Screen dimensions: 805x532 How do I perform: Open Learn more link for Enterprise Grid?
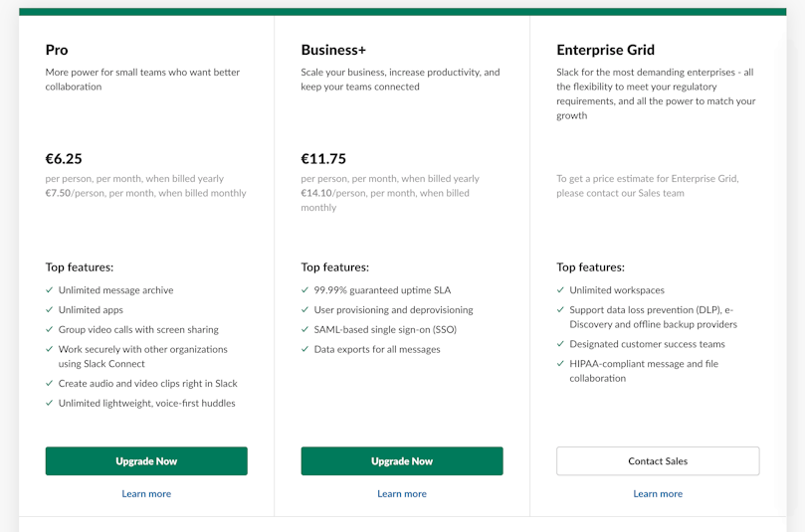(658, 493)
